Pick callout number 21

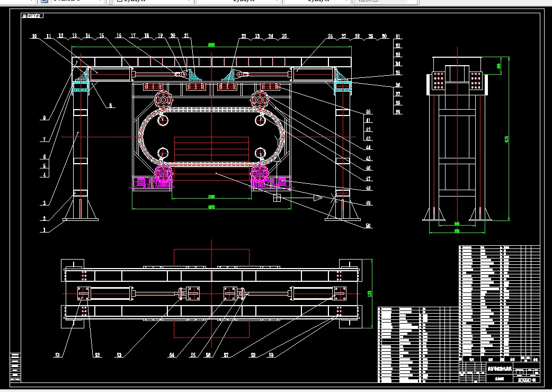(186, 35)
